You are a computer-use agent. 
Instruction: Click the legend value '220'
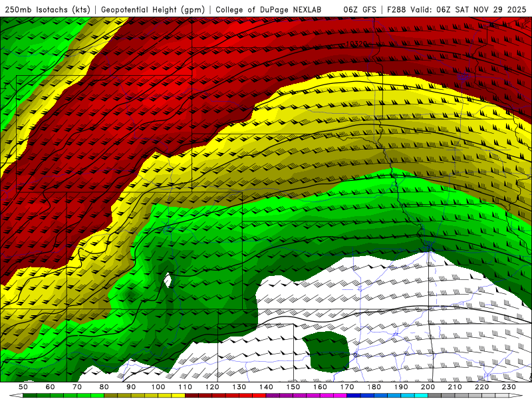pyautogui.click(x=481, y=387)
